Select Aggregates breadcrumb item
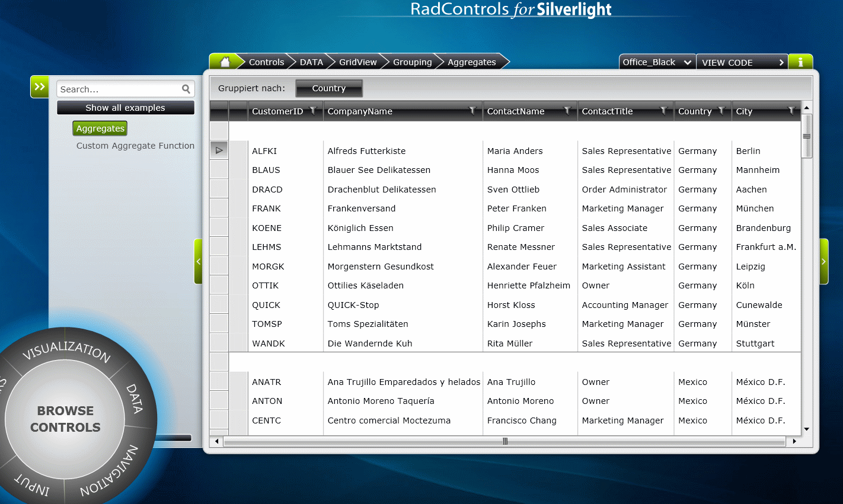The image size is (843, 504). 472,62
